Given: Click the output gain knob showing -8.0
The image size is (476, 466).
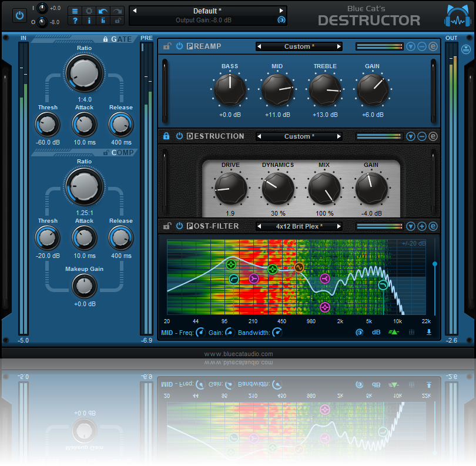Looking at the screenshot, I should (42, 22).
